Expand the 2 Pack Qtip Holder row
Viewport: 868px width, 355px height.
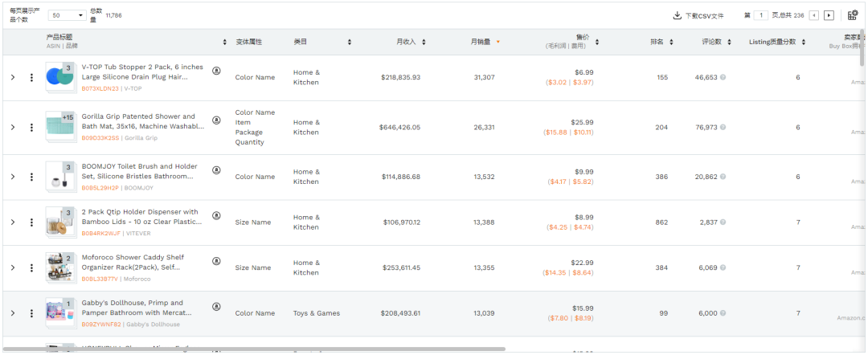pyautogui.click(x=12, y=222)
